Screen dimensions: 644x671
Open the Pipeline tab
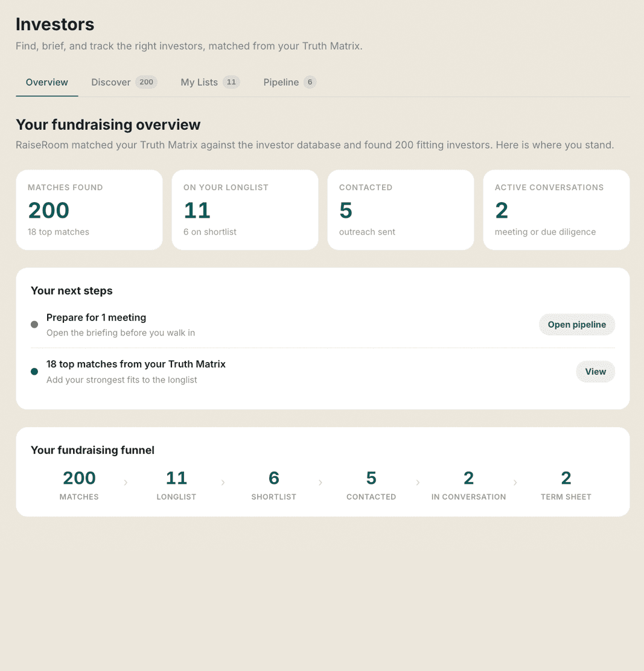289,82
